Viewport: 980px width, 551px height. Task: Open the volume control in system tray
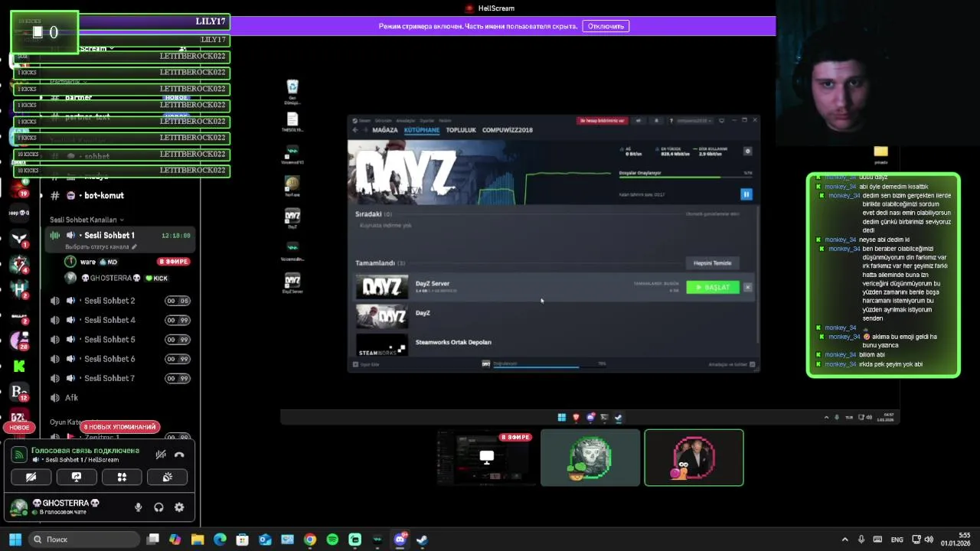[x=929, y=540]
